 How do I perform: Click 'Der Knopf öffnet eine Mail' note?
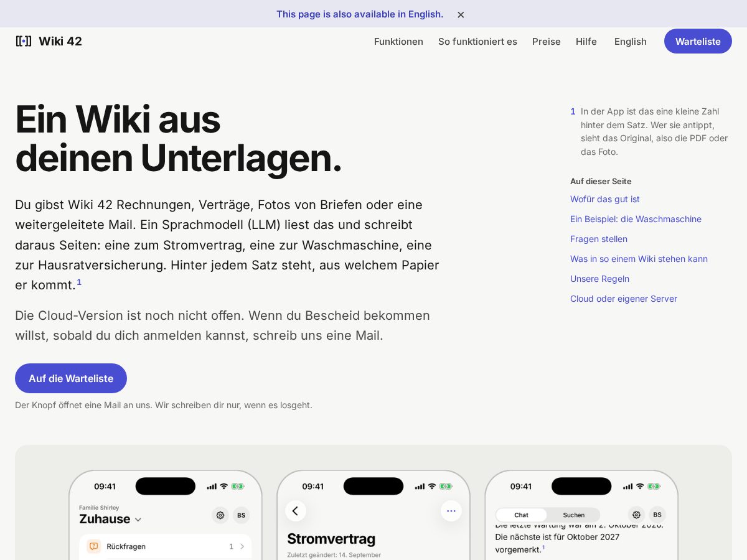coord(164,405)
